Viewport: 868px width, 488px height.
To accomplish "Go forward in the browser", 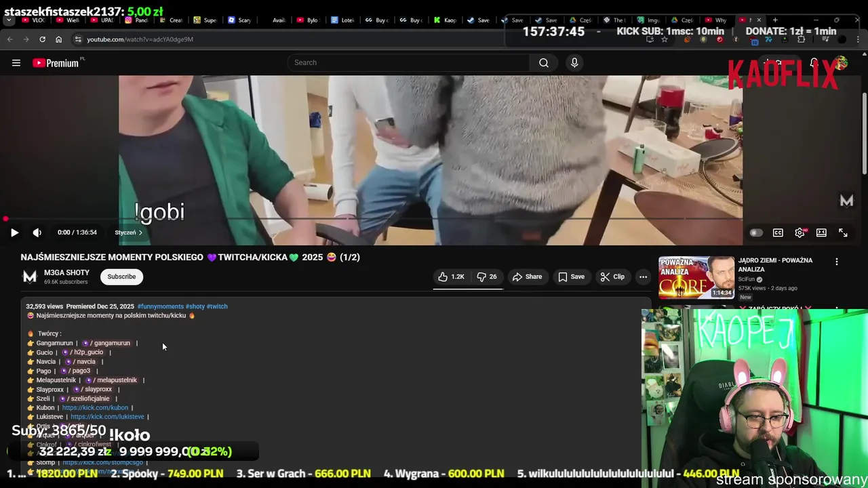I will [26, 39].
